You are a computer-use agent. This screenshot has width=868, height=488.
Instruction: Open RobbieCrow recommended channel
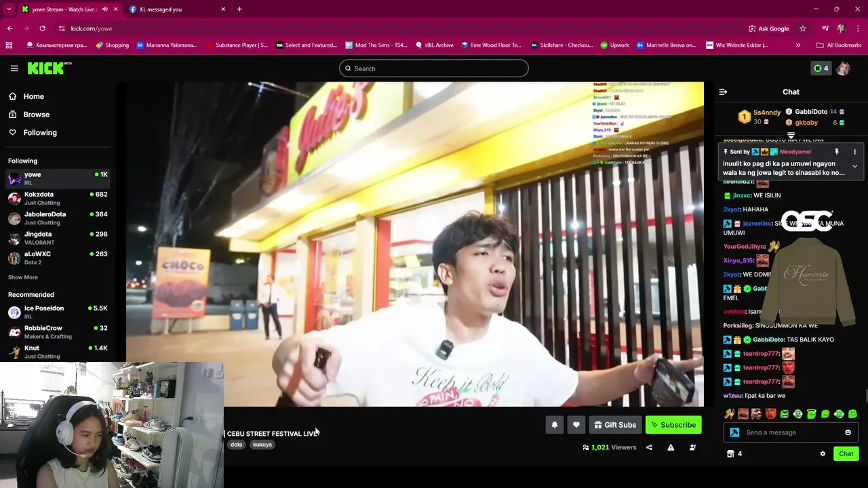[58, 331]
